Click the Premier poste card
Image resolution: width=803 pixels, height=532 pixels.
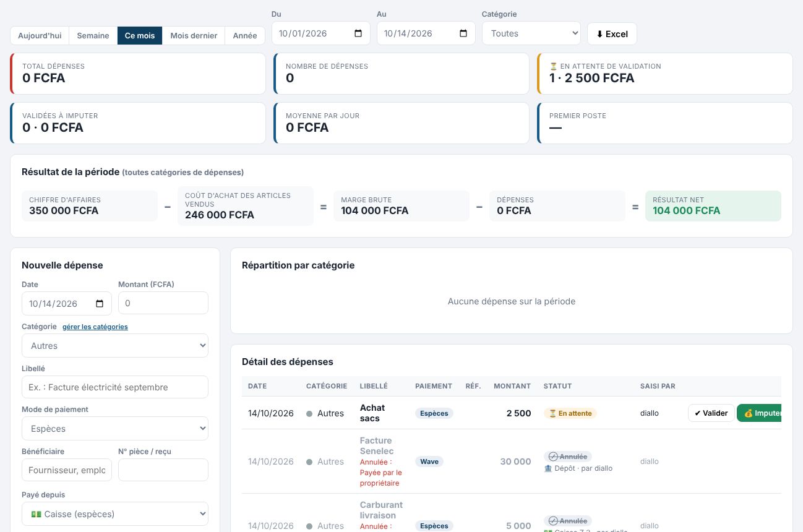[x=665, y=123]
